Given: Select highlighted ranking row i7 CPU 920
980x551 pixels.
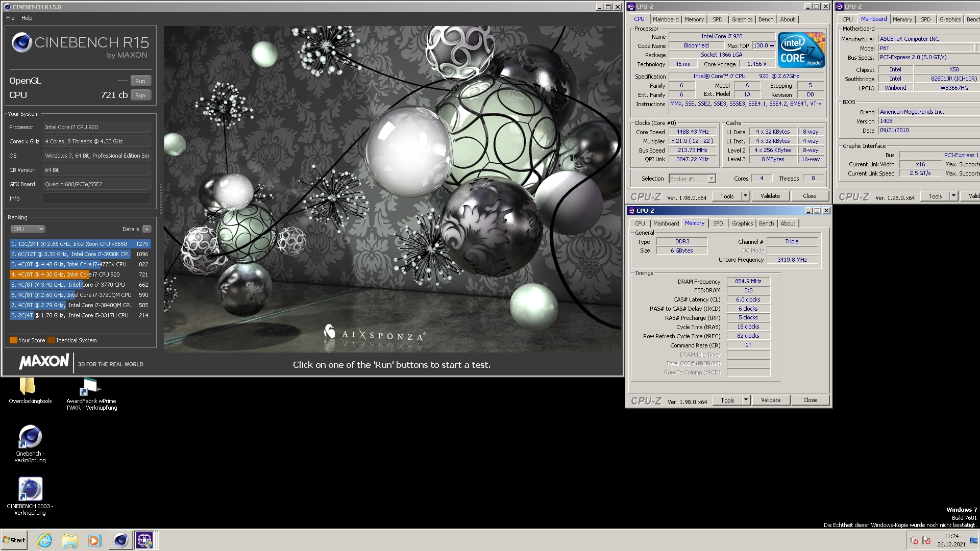Looking at the screenshot, I should coord(80,274).
